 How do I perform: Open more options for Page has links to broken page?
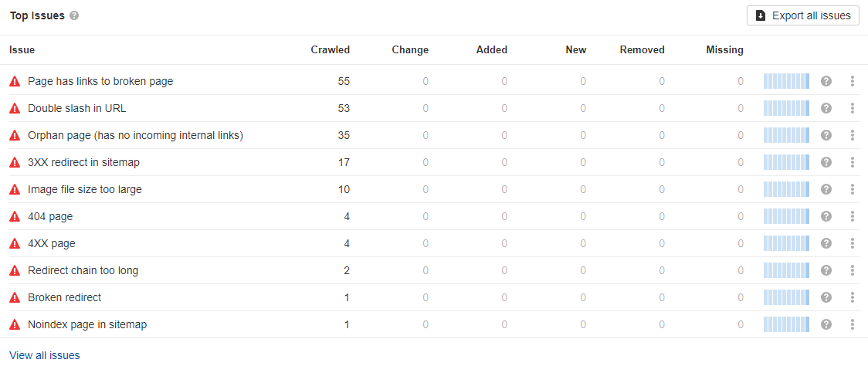click(853, 81)
